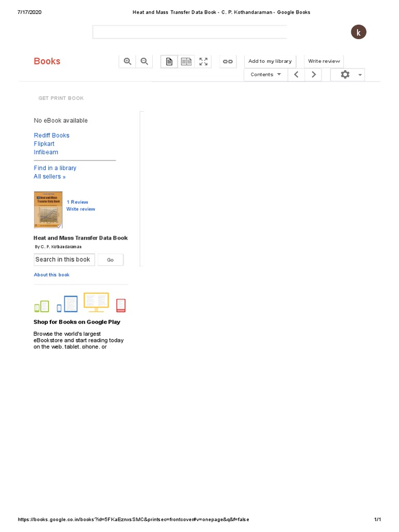
Task: Click GET PRINT BOOK button
Action: click(x=61, y=98)
